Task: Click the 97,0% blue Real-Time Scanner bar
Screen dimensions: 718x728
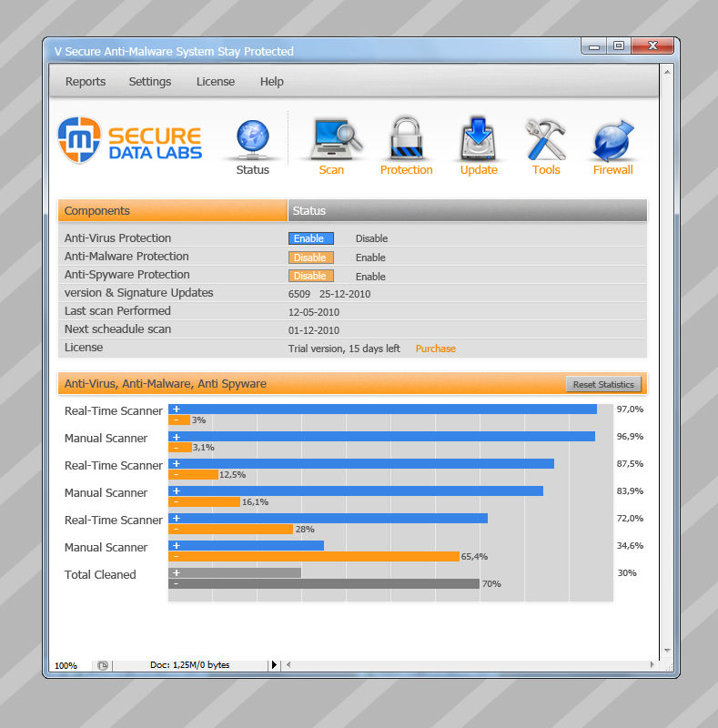Action: tap(383, 409)
